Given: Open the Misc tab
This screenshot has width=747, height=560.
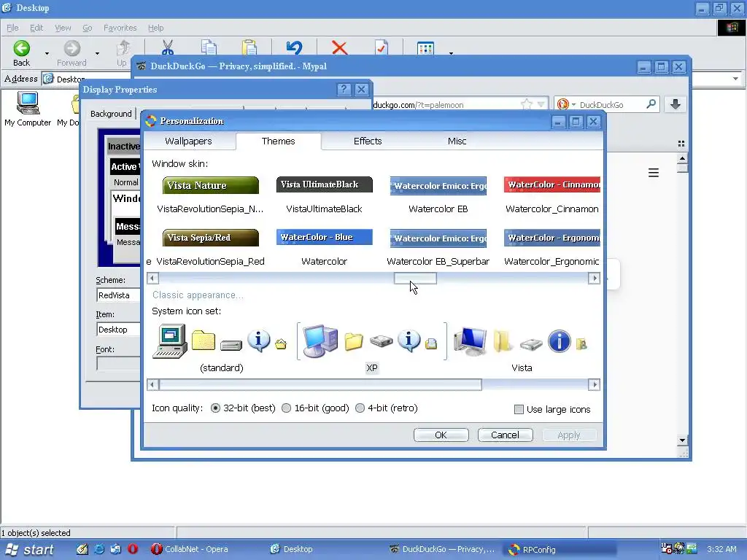Looking at the screenshot, I should [x=457, y=141].
